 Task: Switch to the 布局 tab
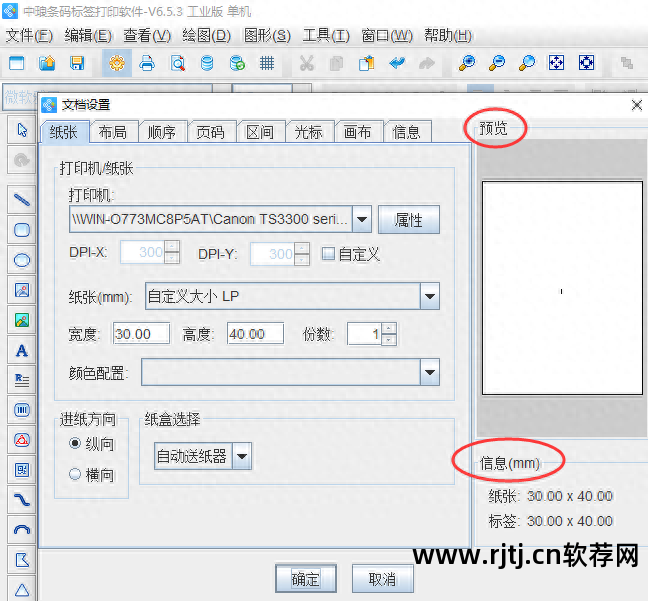tap(113, 132)
